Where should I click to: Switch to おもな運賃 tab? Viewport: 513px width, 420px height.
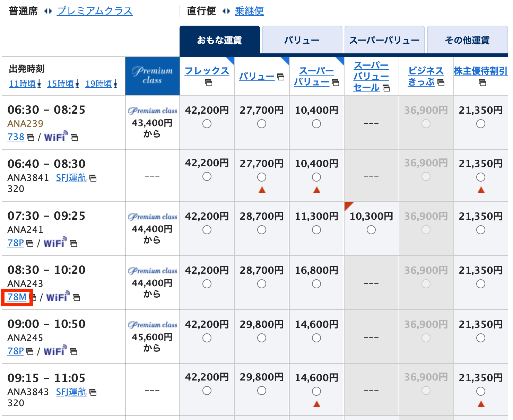220,40
